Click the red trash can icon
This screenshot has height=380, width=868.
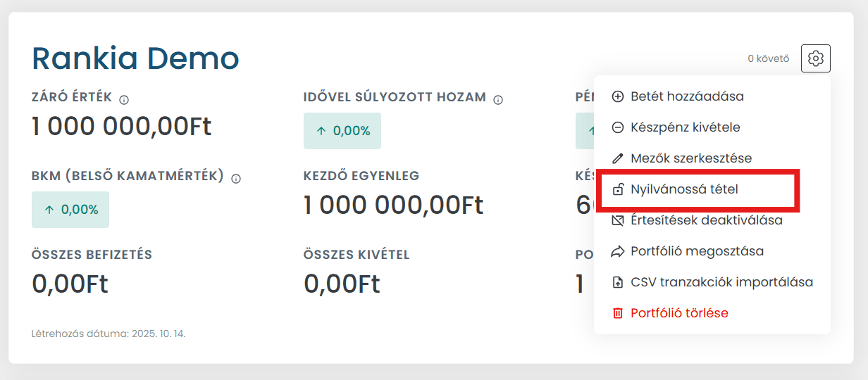click(618, 313)
